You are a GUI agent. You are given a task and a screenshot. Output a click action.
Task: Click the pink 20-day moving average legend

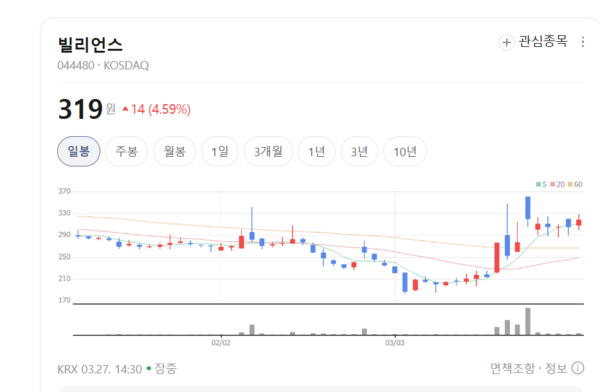558,185
